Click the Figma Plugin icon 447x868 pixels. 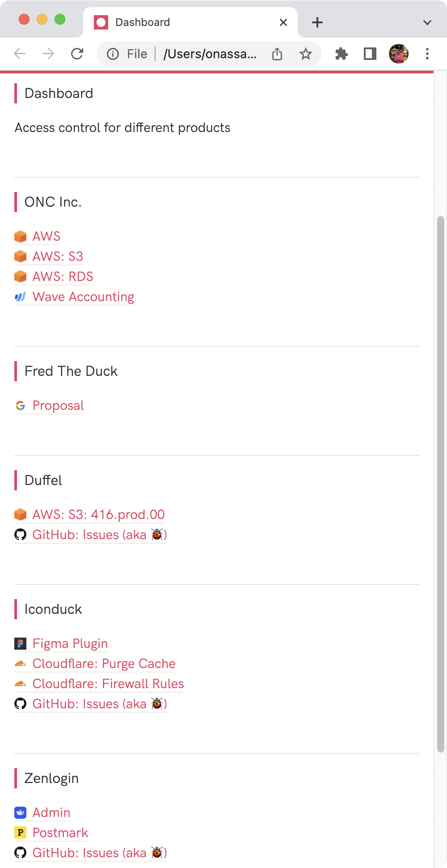tap(20, 644)
